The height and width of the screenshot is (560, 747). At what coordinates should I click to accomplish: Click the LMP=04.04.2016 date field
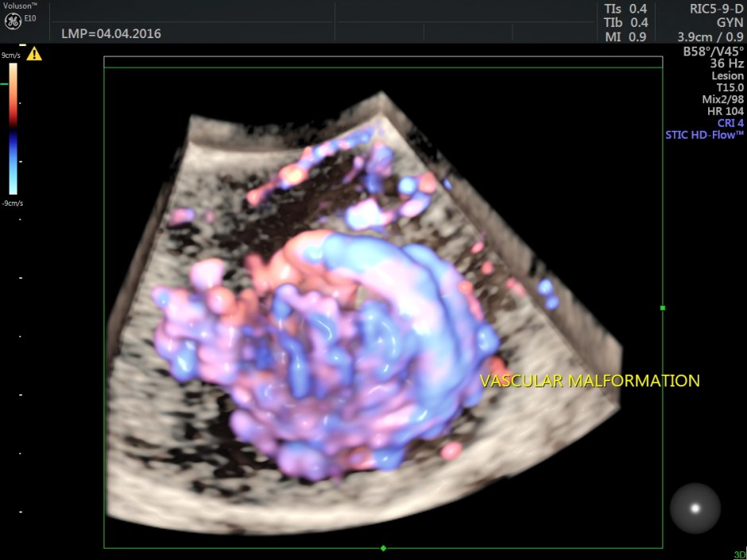(x=111, y=34)
